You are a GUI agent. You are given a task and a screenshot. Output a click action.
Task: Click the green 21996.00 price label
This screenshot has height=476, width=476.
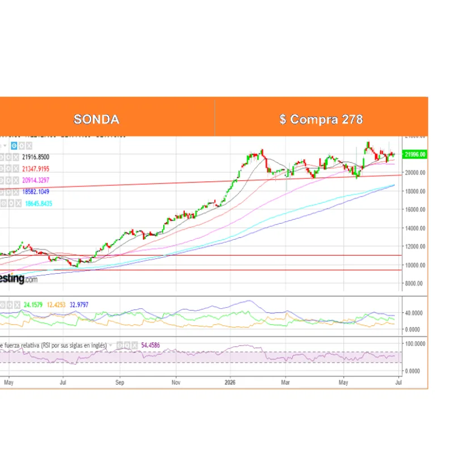click(x=415, y=155)
